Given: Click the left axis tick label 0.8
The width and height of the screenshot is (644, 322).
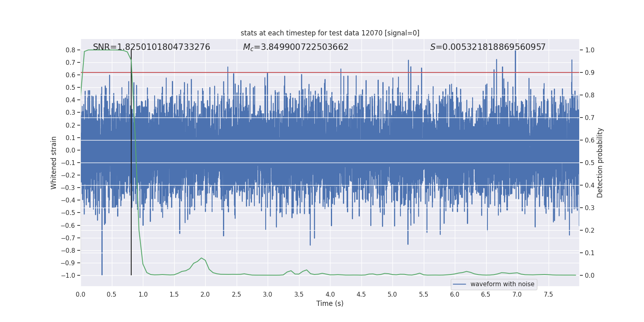Looking at the screenshot, I should pyautogui.click(x=70, y=50).
